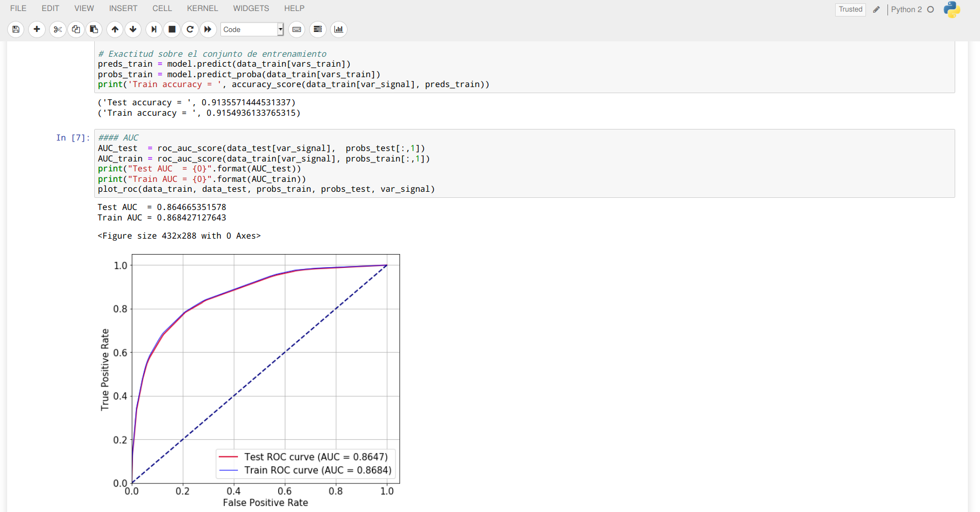Image resolution: width=980 pixels, height=512 pixels.
Task: Move the selected cell down
Action: [x=133, y=29]
